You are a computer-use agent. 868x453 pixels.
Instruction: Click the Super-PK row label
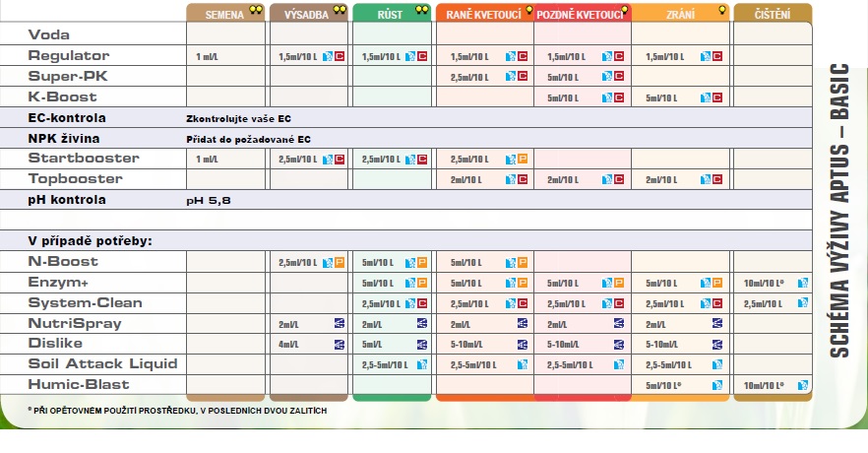pyautogui.click(x=68, y=77)
